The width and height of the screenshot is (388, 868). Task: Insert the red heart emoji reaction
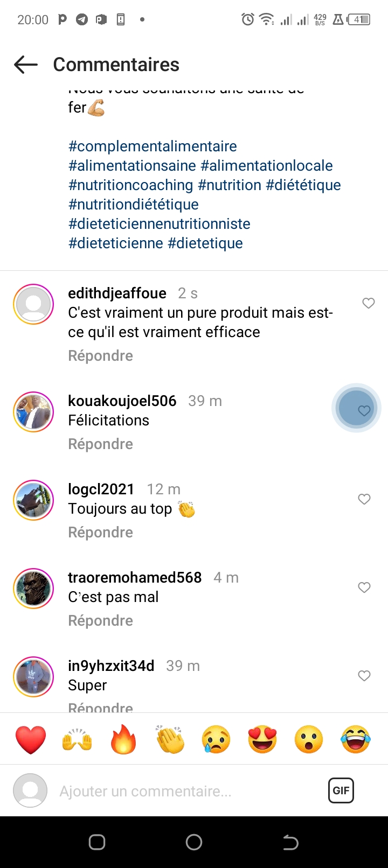pyautogui.click(x=31, y=739)
